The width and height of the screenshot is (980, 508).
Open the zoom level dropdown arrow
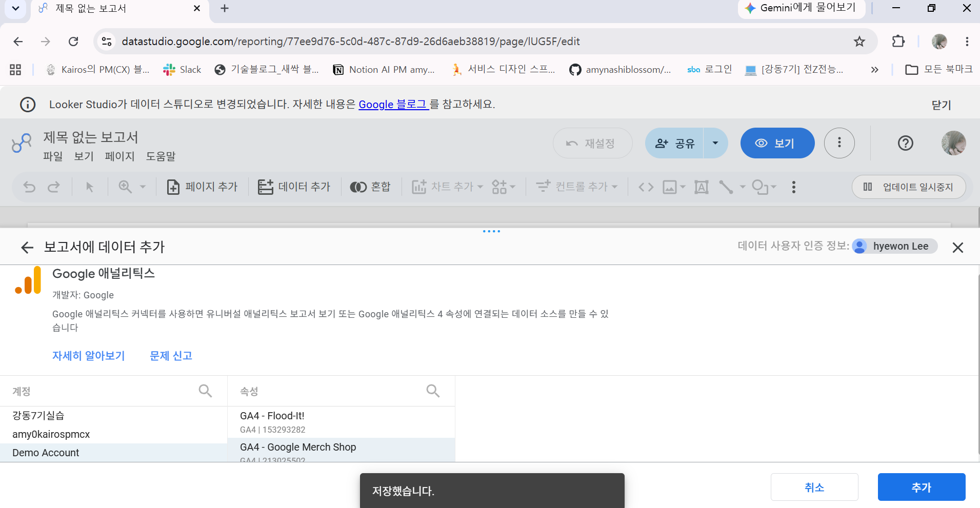[143, 187]
